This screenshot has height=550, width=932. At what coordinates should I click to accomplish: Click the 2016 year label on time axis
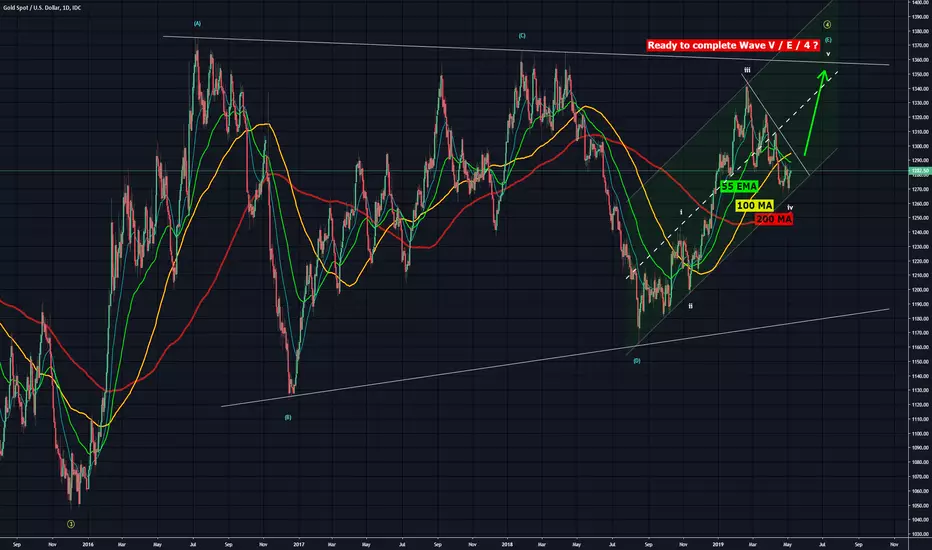(x=87, y=544)
